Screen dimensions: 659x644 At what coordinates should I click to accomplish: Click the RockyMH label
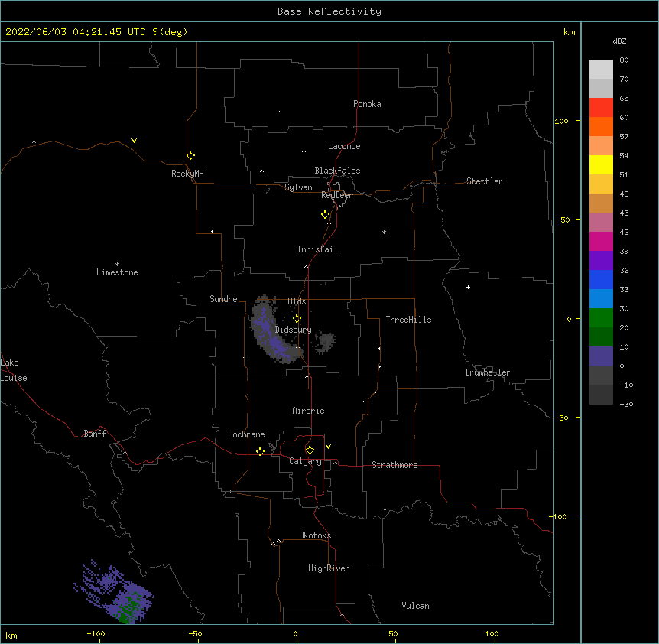pos(187,174)
